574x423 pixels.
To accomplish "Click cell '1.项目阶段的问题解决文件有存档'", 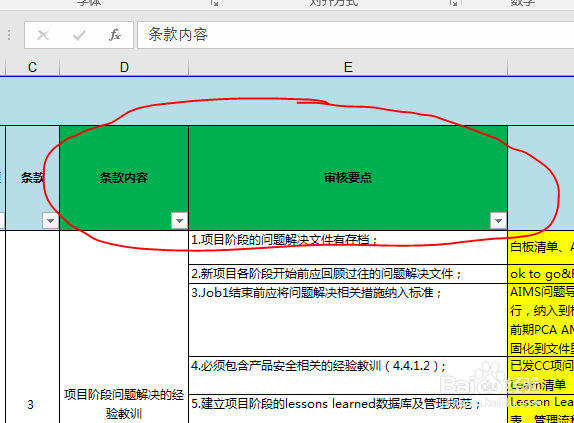I will [348, 247].
